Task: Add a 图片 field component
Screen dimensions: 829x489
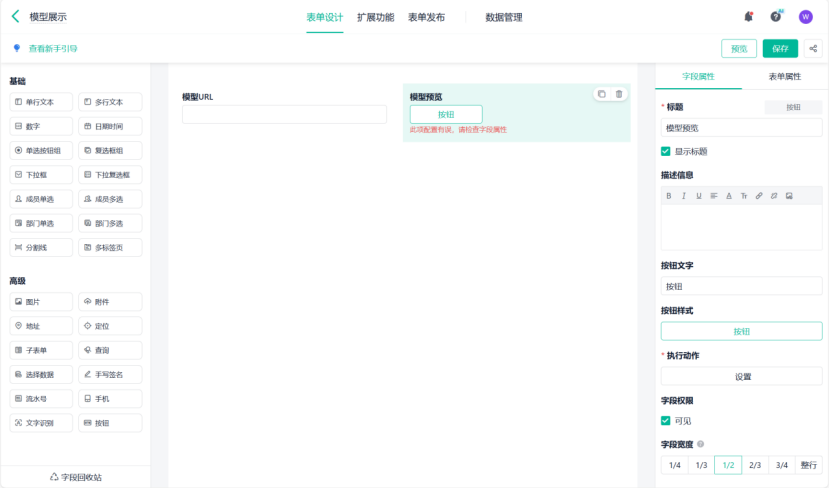Action: click(x=41, y=302)
